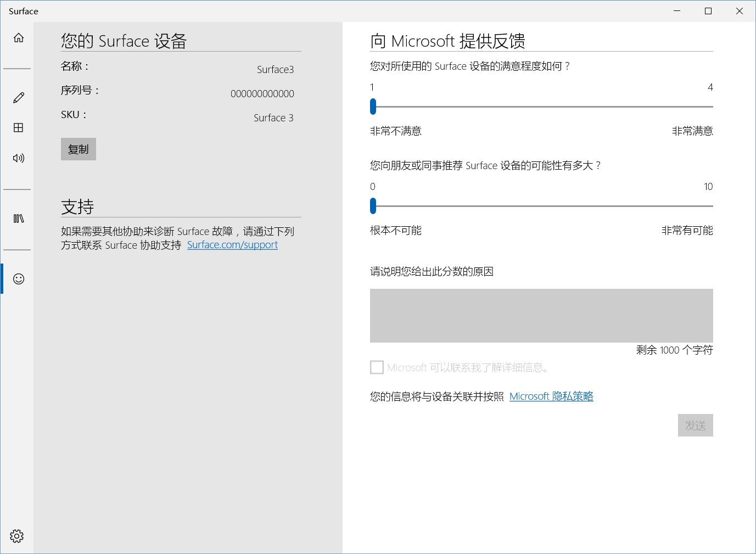Open the Surface.com/support link
Viewport: 756px width, 554px height.
tap(232, 245)
